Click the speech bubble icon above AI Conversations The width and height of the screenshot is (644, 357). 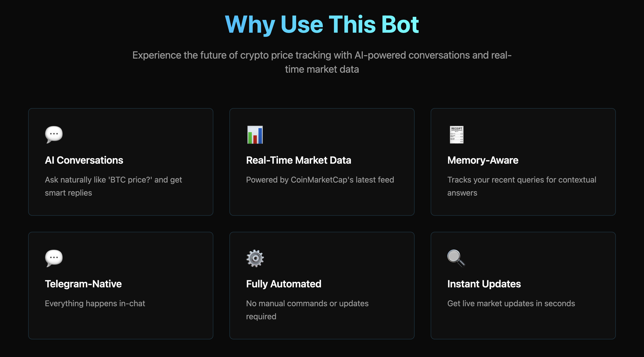coord(54,135)
